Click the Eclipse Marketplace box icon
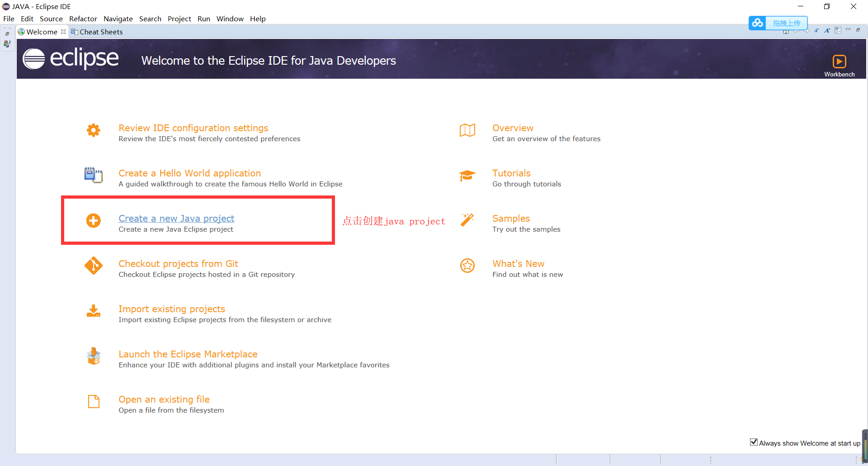This screenshot has height=466, width=868. click(x=94, y=356)
